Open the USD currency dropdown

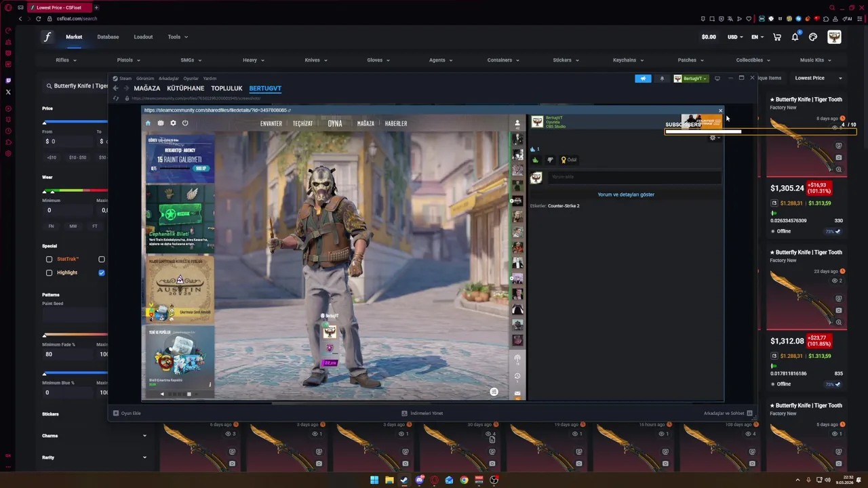pyautogui.click(x=735, y=37)
